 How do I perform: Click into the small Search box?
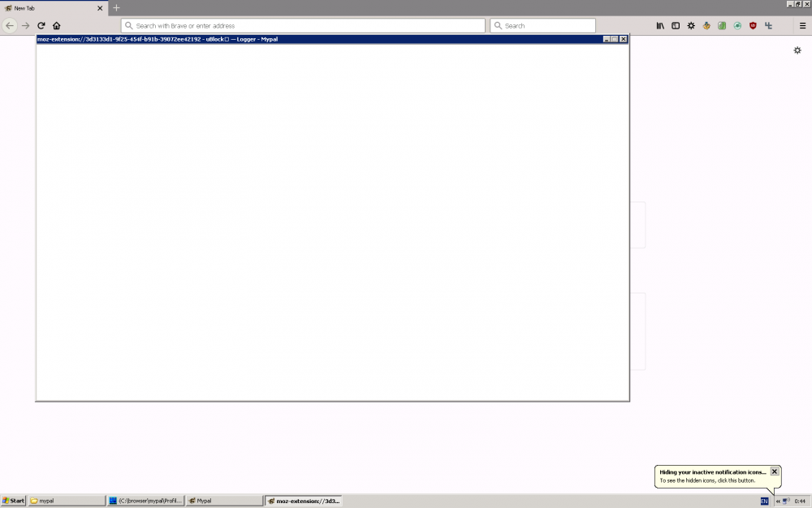[542, 25]
